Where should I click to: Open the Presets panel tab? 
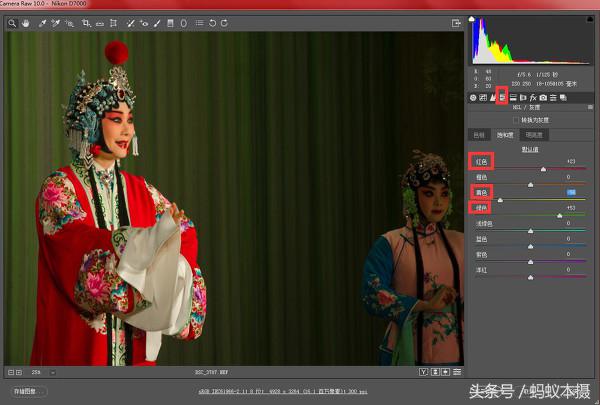(x=553, y=98)
